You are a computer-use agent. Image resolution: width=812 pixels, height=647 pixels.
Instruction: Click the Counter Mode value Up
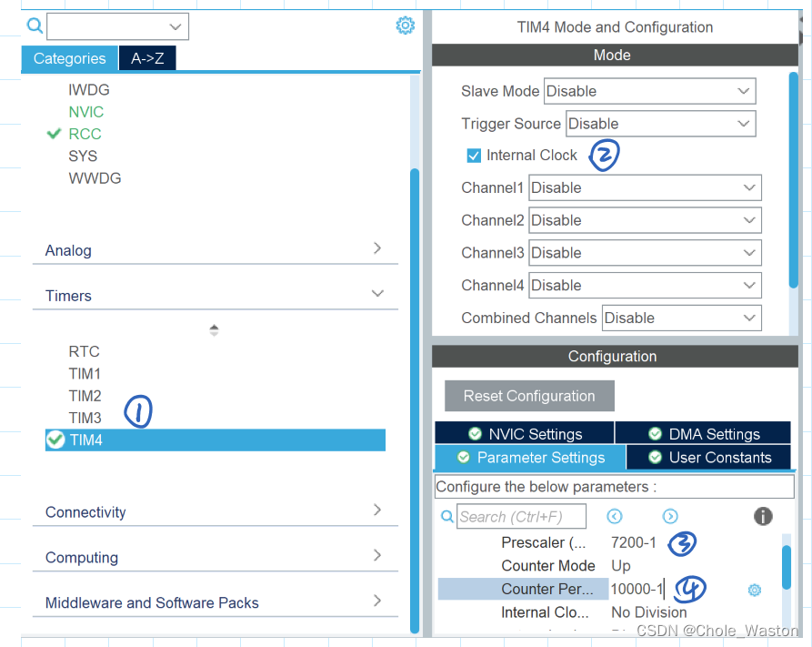point(621,566)
